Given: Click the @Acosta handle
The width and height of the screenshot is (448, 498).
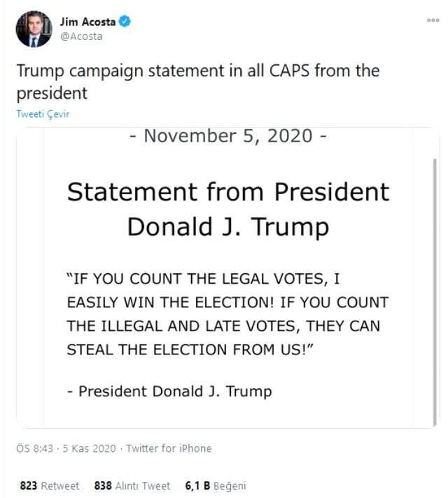Looking at the screenshot, I should 81,36.
